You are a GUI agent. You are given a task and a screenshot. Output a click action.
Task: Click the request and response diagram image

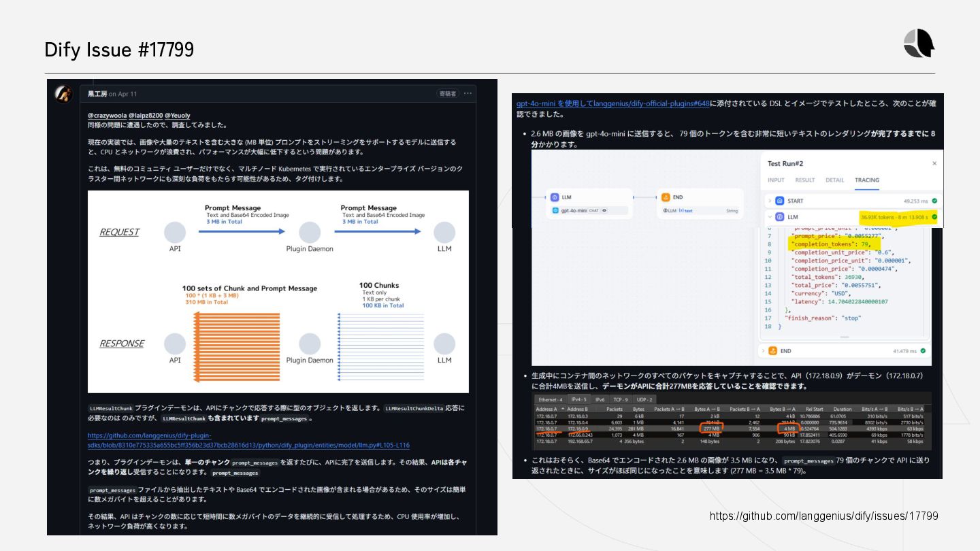tap(278, 292)
